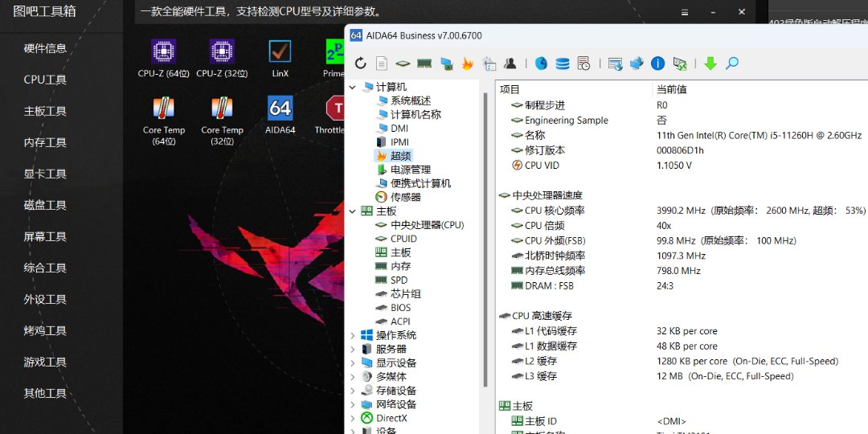Open the CPU工具 category in sidebar
868x434 pixels.
(x=45, y=80)
